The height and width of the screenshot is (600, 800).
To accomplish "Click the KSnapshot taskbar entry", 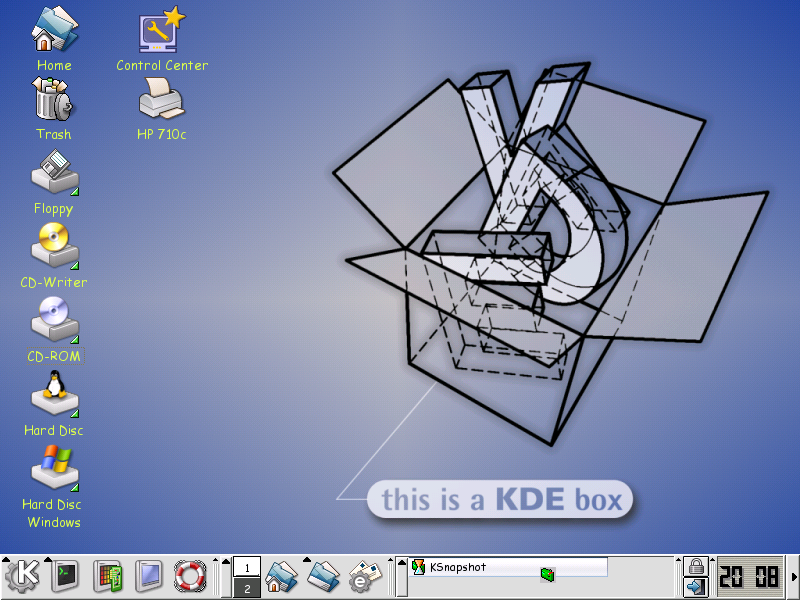I will click(508, 567).
